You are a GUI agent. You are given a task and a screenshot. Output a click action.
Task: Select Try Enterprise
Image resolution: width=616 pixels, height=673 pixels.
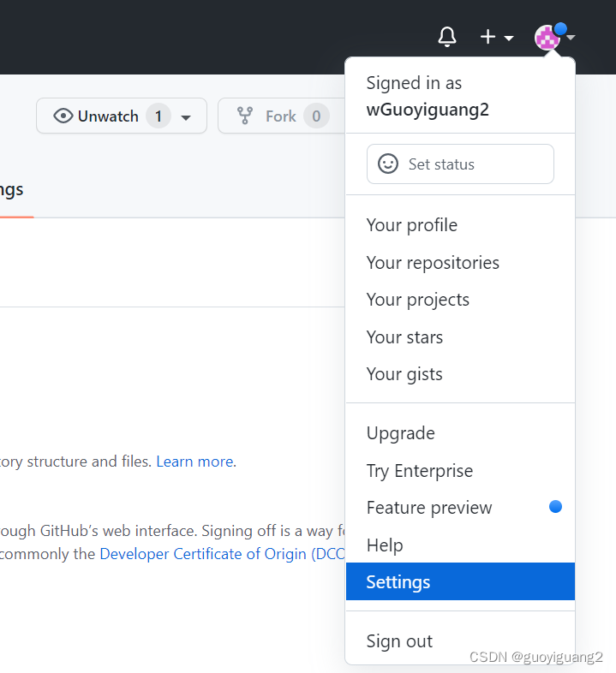(460, 471)
